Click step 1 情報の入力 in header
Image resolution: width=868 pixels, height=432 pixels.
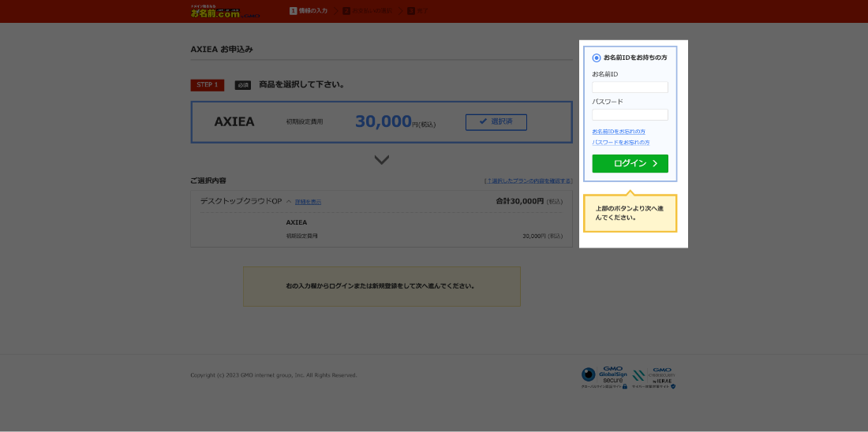309,11
